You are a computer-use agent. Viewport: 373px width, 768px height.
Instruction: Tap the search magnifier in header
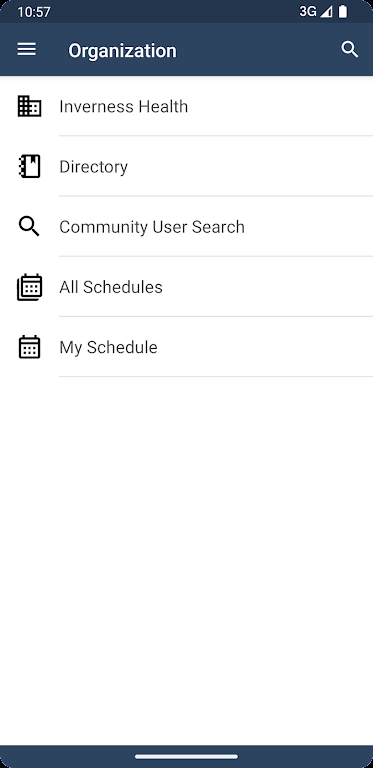350,49
